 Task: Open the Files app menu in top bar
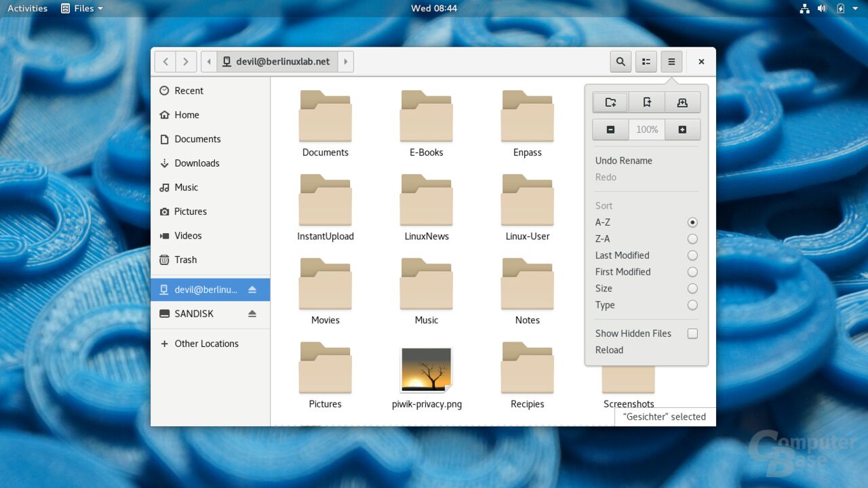pos(82,8)
